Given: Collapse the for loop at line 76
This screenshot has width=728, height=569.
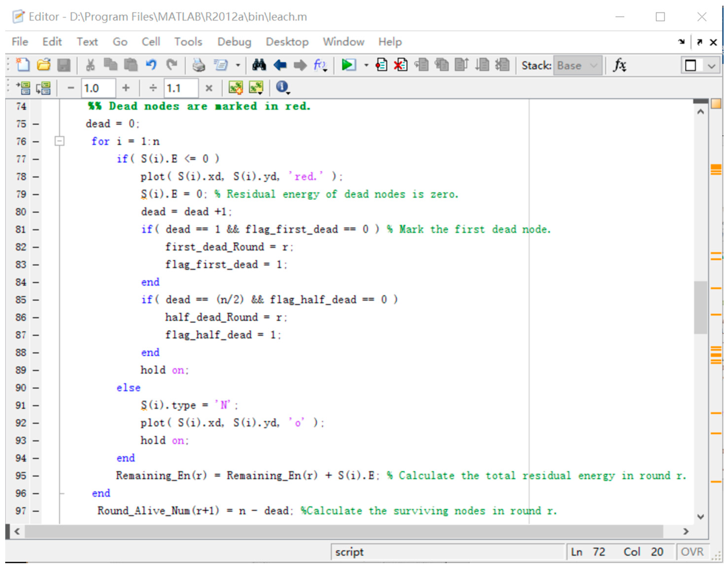Looking at the screenshot, I should point(59,141).
